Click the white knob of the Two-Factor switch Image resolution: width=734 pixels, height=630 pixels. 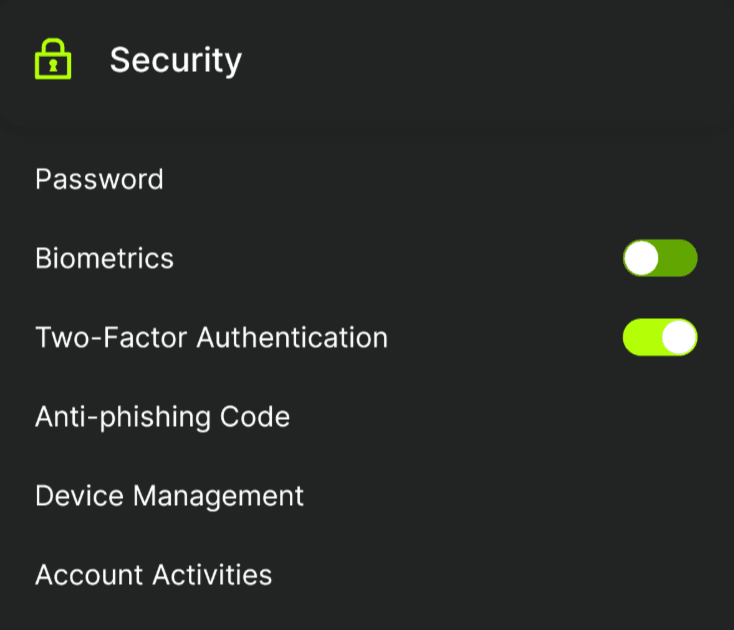click(x=679, y=337)
